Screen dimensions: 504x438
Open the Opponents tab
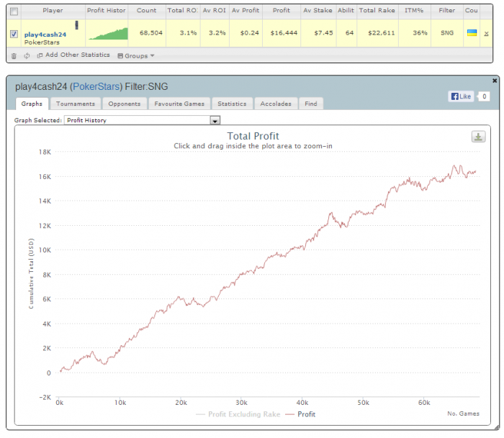(125, 104)
